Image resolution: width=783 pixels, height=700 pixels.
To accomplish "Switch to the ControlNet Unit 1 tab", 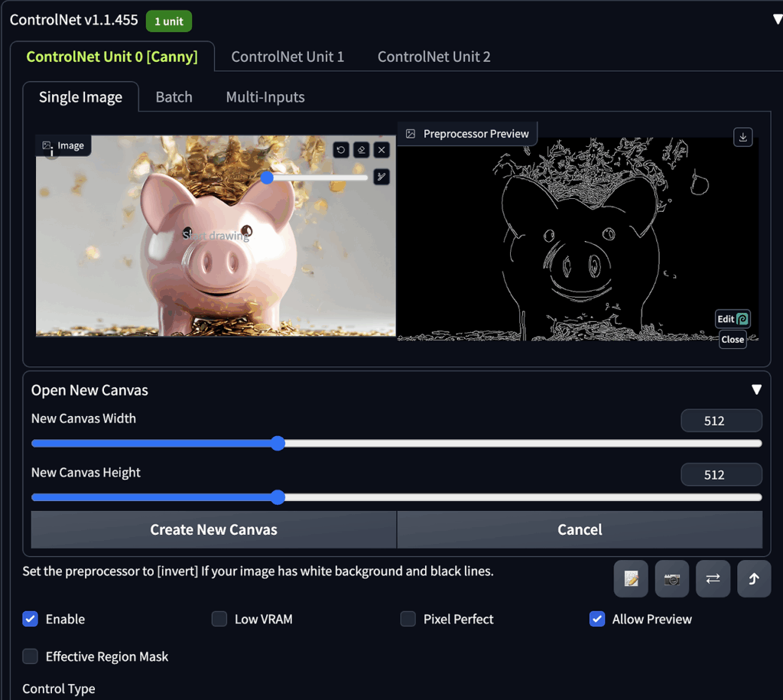I will click(288, 57).
